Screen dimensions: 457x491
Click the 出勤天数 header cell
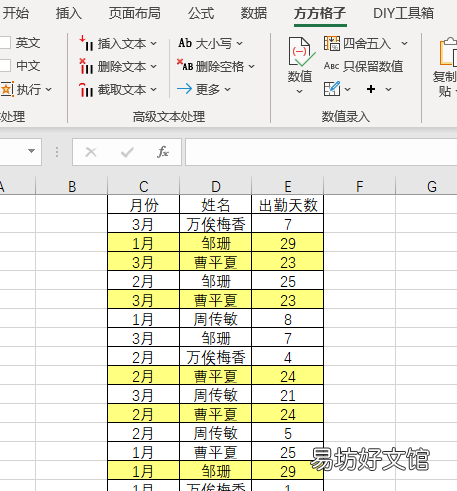click(x=288, y=205)
